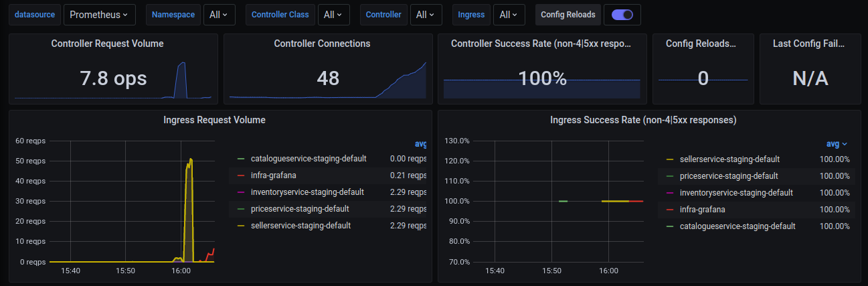Click sellerservice-staging-default yellow swatch in success rate legend

coord(670,159)
